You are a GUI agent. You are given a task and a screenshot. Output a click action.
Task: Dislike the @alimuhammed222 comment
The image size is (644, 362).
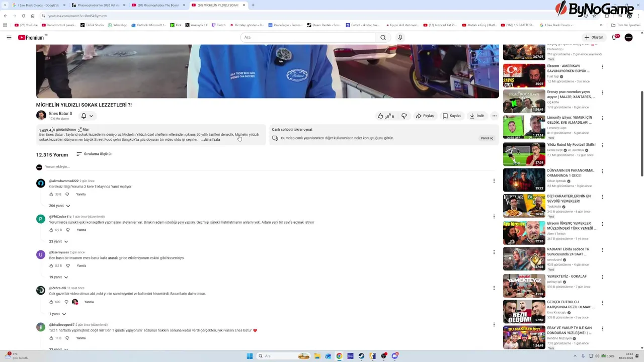click(x=67, y=194)
